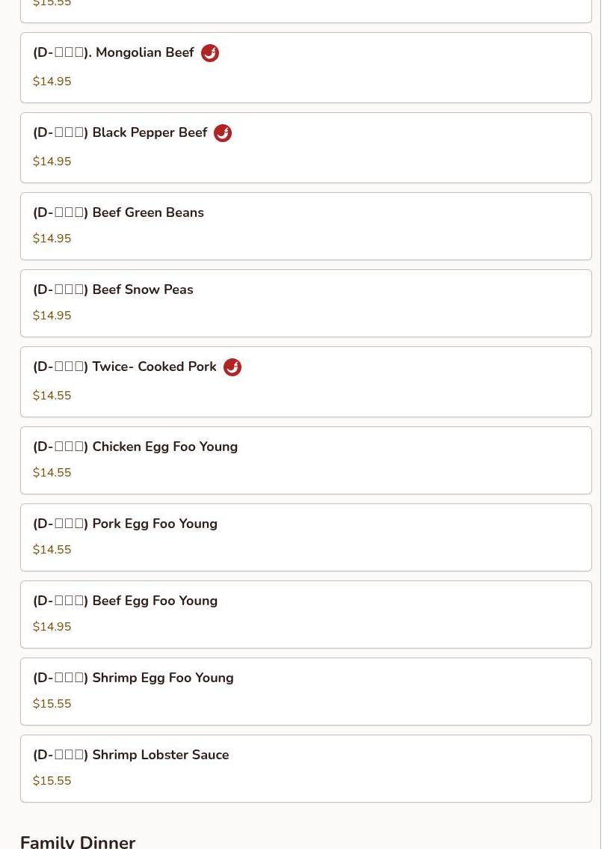Open the Beef Snow Peas entry
This screenshot has width=616, height=849.
(113, 290)
